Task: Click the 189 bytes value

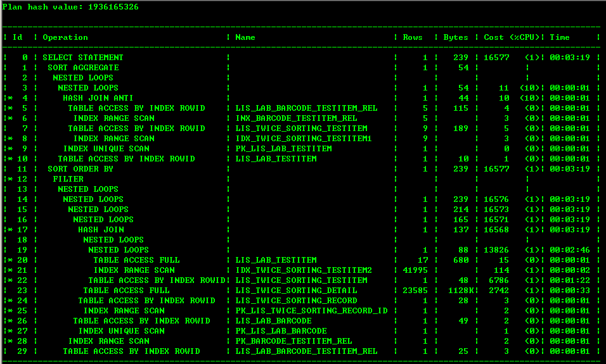Action: click(461, 129)
